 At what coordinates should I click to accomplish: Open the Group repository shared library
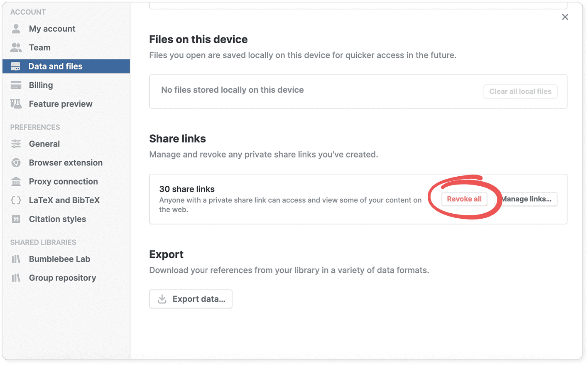pyautogui.click(x=62, y=278)
